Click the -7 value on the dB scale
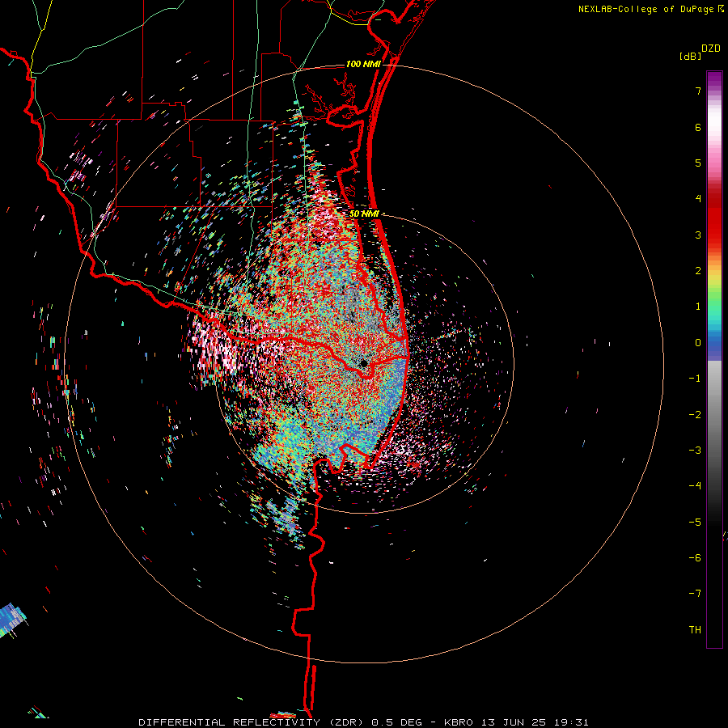The width and height of the screenshot is (728, 728). click(x=695, y=594)
